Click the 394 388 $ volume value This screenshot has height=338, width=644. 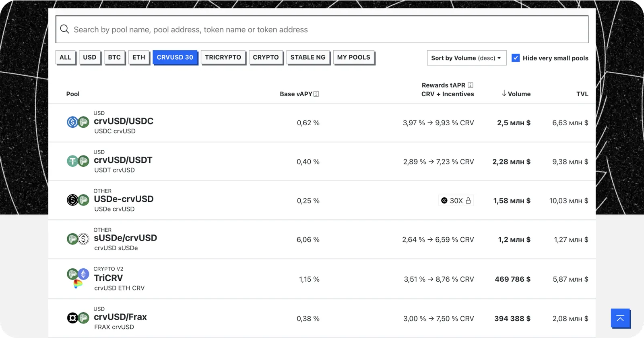[x=512, y=319]
